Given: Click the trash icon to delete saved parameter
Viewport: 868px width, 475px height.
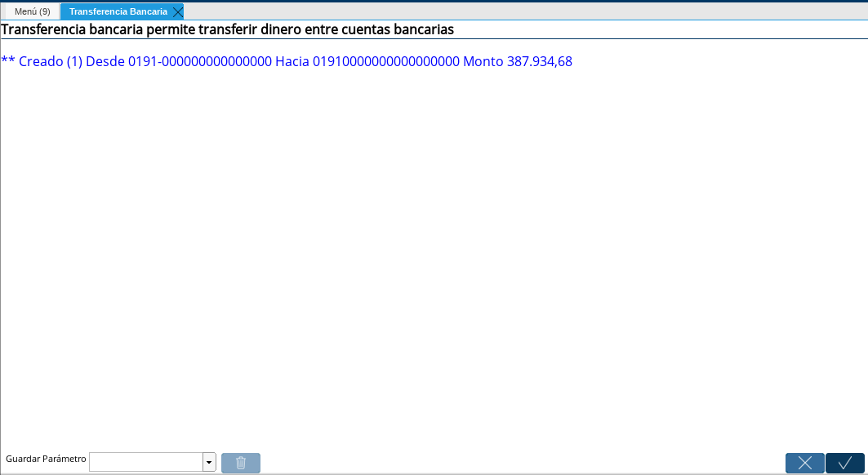Looking at the screenshot, I should click(240, 463).
